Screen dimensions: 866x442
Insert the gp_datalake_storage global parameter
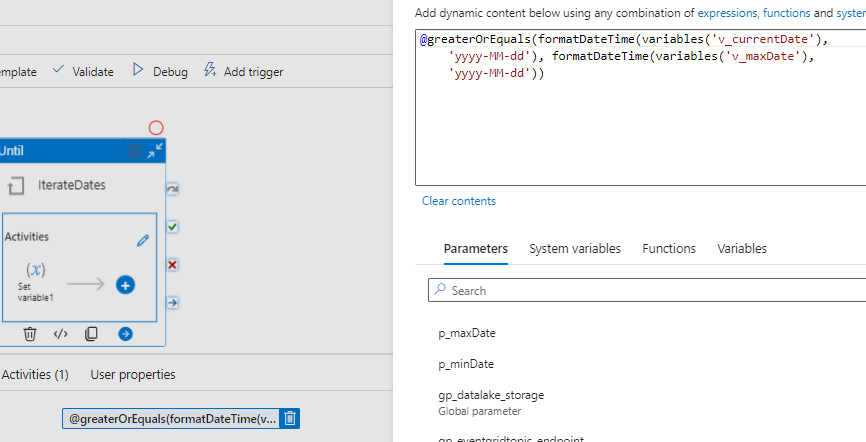(x=491, y=402)
